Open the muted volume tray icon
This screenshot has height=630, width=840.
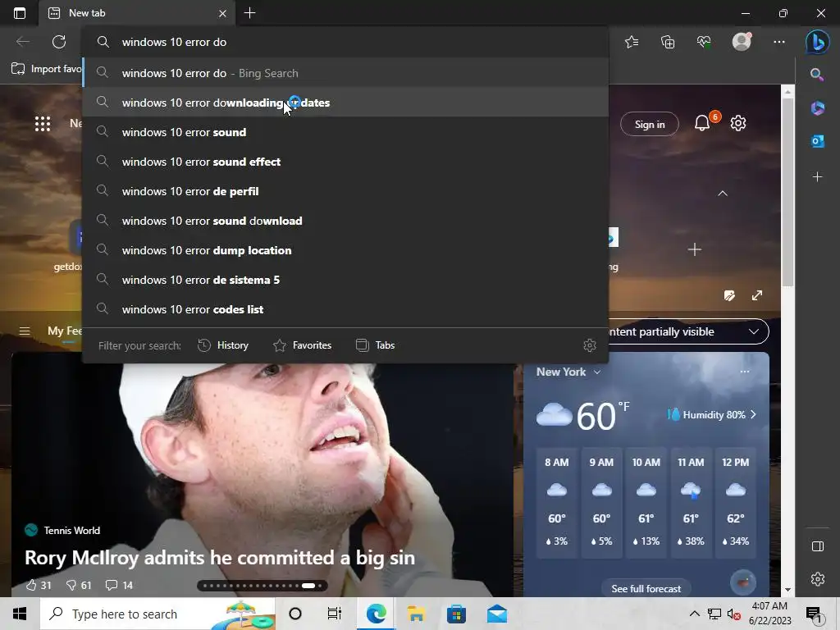[x=734, y=614]
